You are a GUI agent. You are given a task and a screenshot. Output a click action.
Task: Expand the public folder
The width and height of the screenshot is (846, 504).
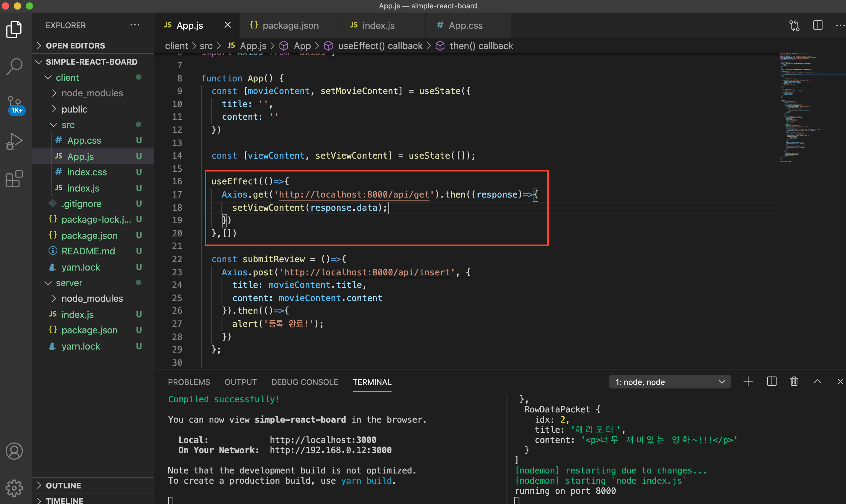(74, 109)
